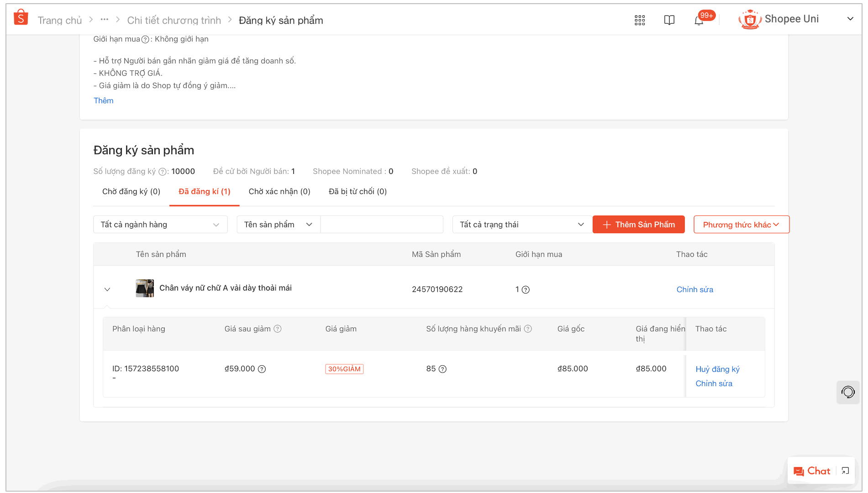Image resolution: width=868 pixels, height=493 pixels.
Task: Click the help icon next to Giá sau giảm
Action: point(278,328)
